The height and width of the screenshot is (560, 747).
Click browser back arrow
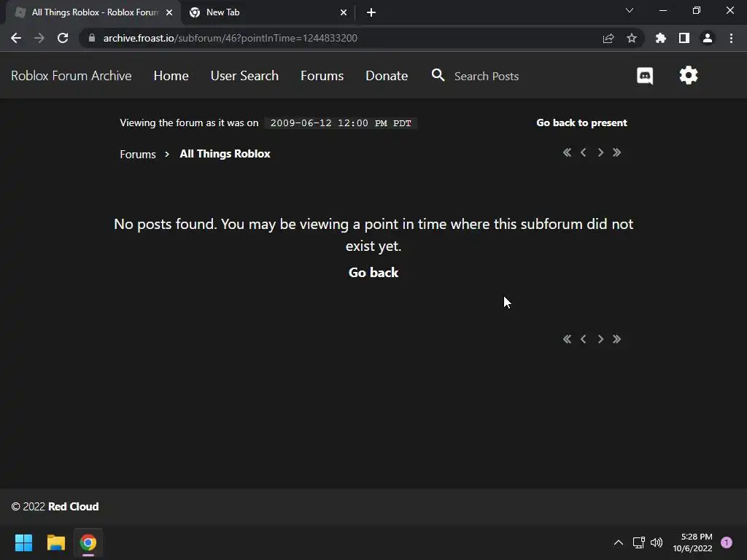[x=16, y=38]
